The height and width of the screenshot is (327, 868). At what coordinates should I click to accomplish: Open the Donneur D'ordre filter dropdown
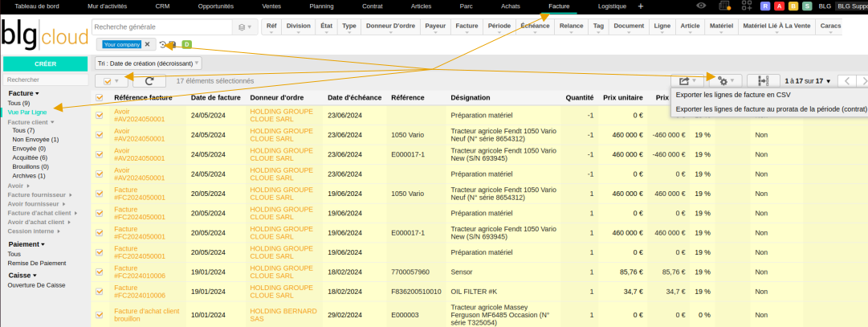point(390,27)
